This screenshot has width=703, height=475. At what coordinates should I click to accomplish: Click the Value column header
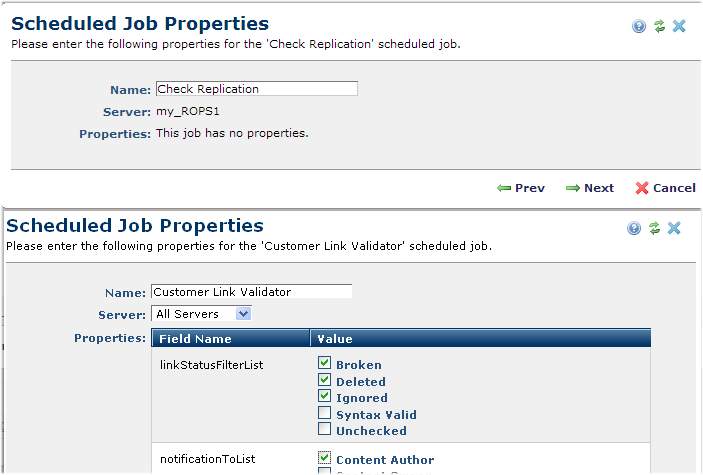335,339
